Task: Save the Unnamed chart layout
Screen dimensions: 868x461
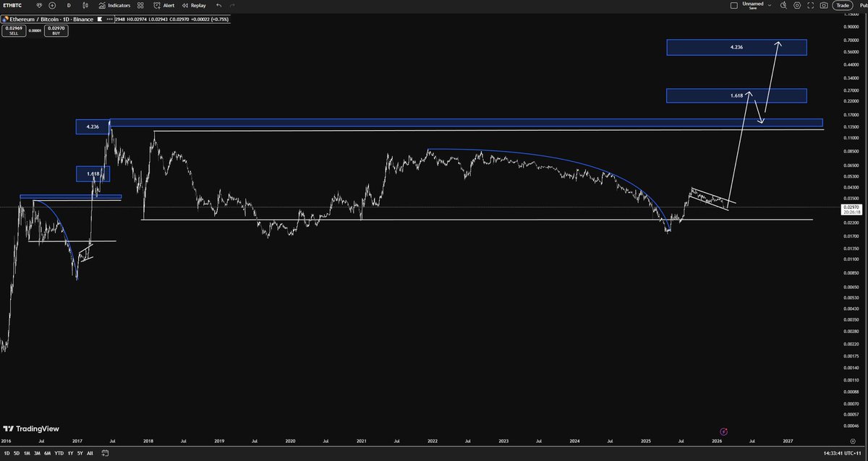Action: (x=752, y=6)
